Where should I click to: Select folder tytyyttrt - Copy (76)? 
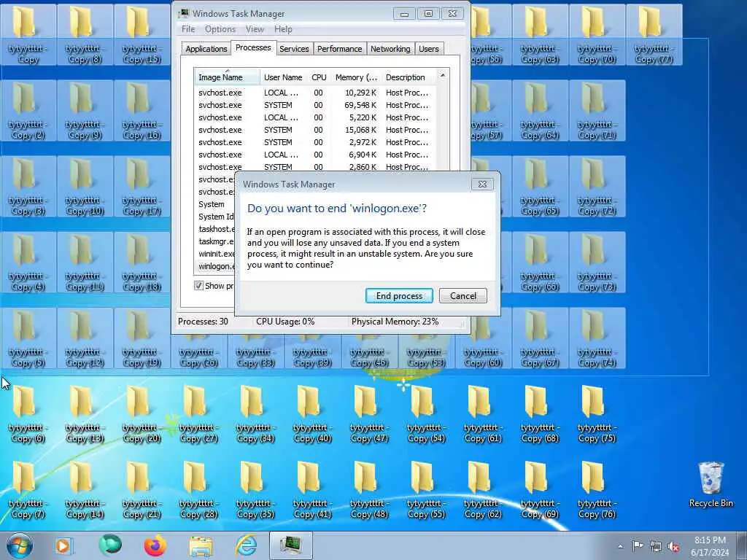pos(597,491)
